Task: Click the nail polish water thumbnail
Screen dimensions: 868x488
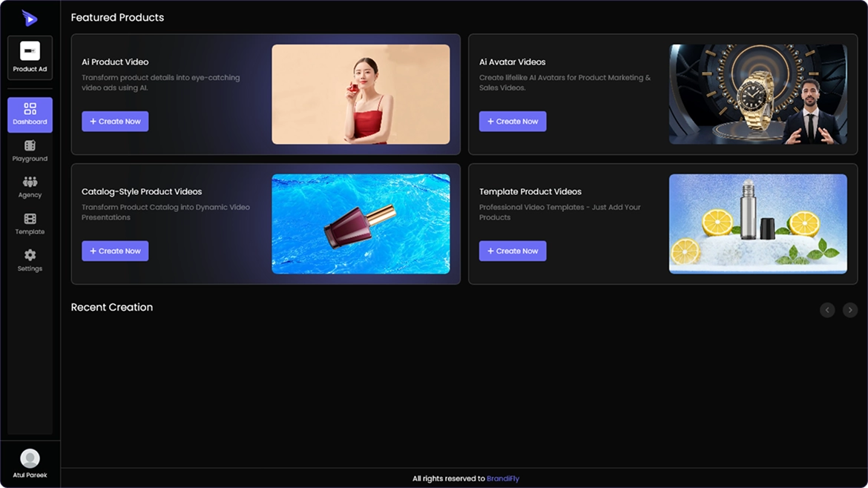Action: (x=361, y=224)
